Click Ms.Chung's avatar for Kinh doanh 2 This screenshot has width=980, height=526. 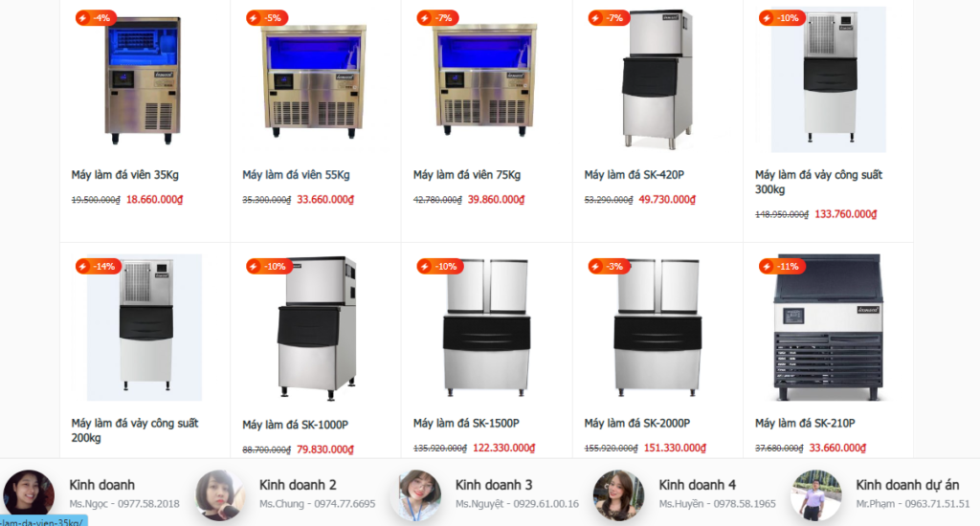219,495
